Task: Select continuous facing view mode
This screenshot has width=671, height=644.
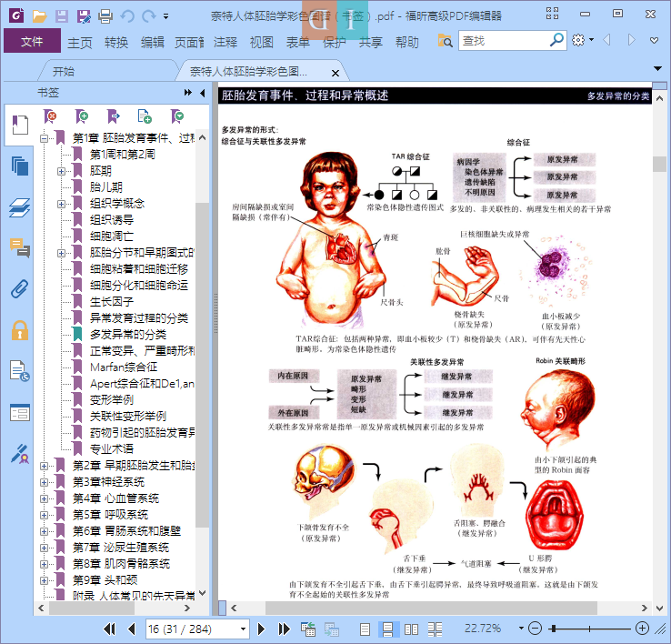Action: click(x=435, y=629)
